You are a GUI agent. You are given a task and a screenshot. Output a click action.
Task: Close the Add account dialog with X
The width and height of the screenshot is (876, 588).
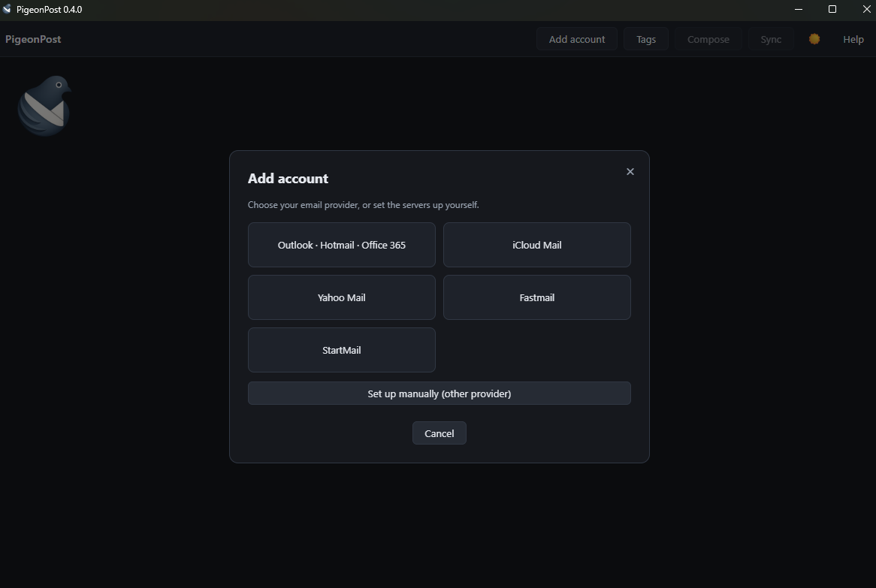tap(630, 171)
